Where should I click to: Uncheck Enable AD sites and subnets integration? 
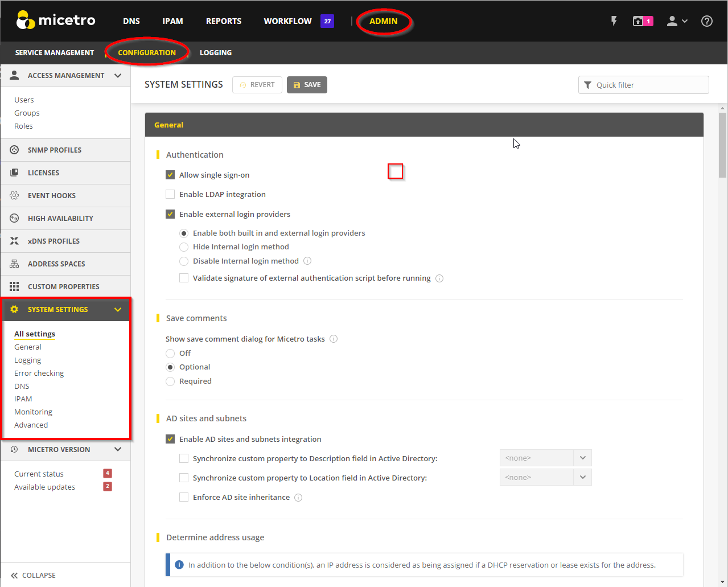pos(170,439)
